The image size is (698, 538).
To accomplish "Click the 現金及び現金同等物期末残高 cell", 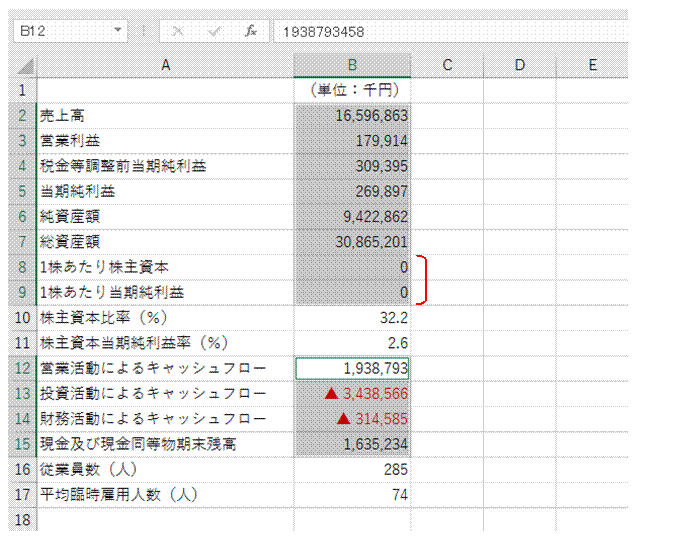I will tap(165, 444).
